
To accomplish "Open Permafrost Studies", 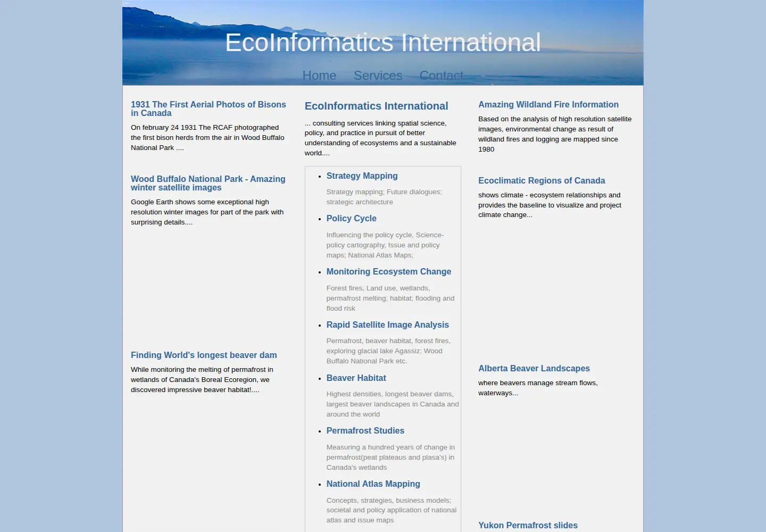I will (x=365, y=431).
